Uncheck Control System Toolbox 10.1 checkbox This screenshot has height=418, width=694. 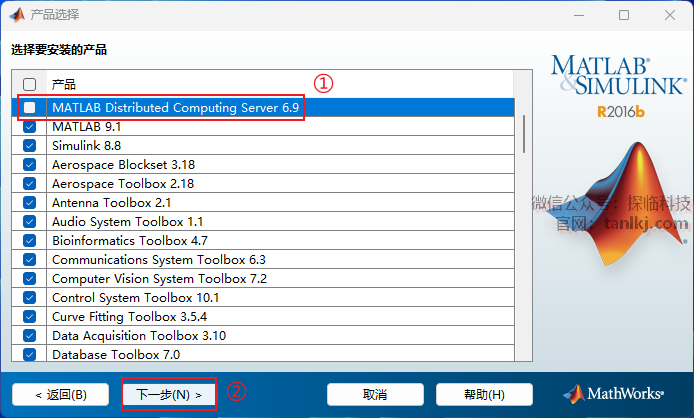(x=29, y=298)
